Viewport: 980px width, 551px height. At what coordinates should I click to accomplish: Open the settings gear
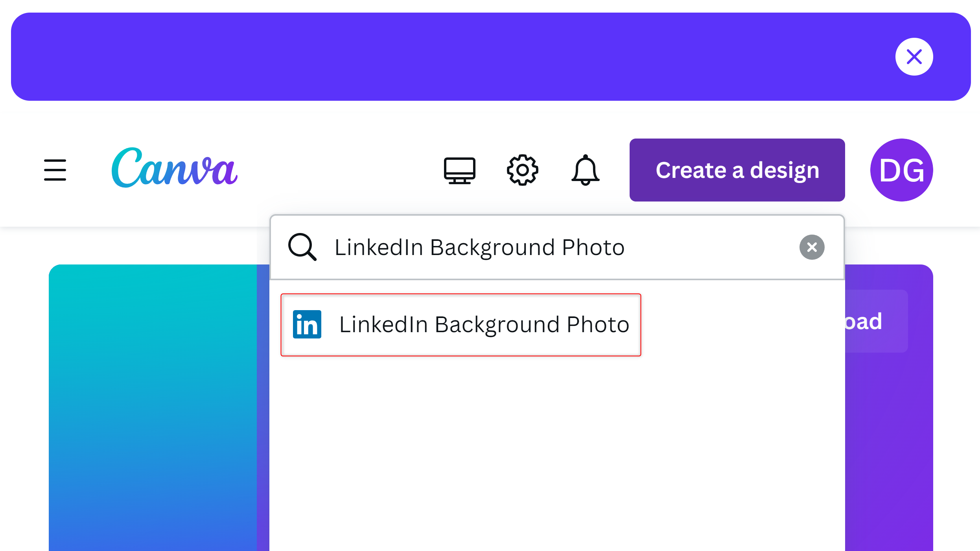pos(523,170)
